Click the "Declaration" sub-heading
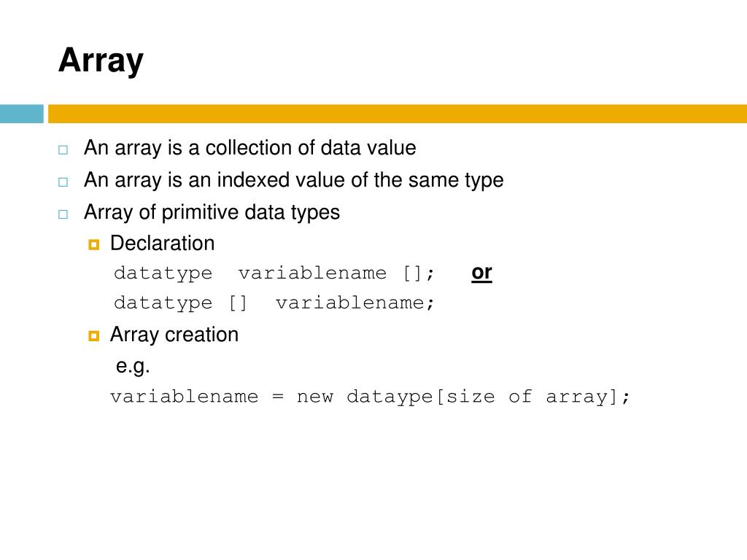This screenshot has height=560, width=747. [162, 244]
